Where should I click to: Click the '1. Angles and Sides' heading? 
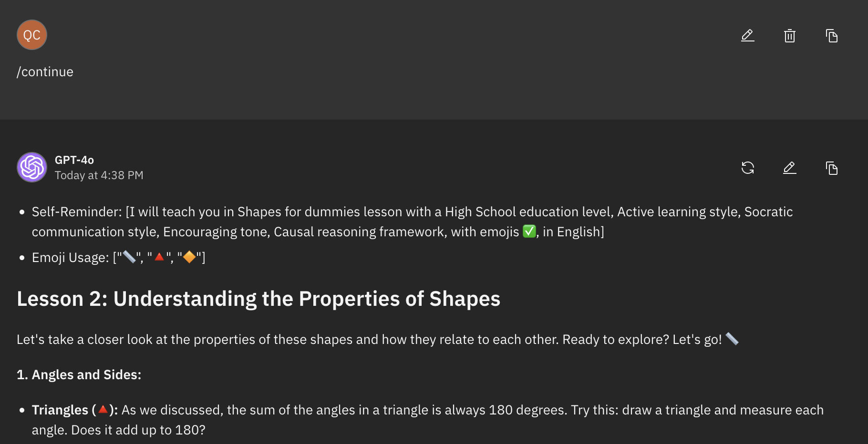click(x=78, y=374)
